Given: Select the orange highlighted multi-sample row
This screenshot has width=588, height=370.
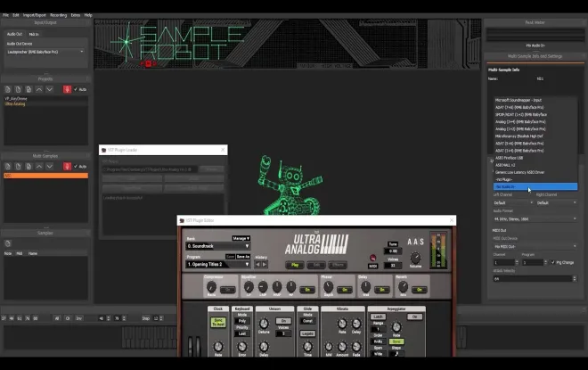Looking at the screenshot, I should coord(45,176).
